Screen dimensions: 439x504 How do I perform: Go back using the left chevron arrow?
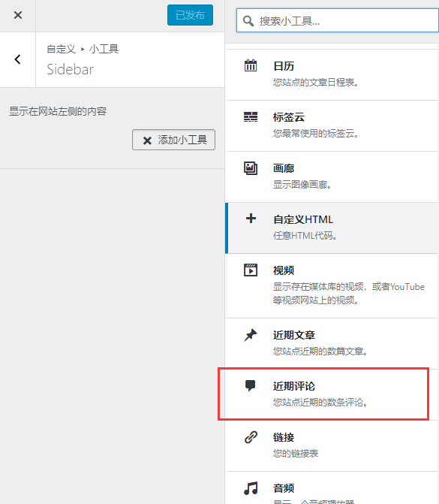(x=18, y=59)
